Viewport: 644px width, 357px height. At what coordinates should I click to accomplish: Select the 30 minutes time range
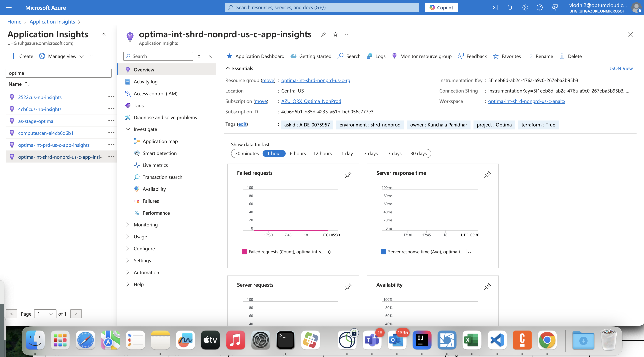247,153
